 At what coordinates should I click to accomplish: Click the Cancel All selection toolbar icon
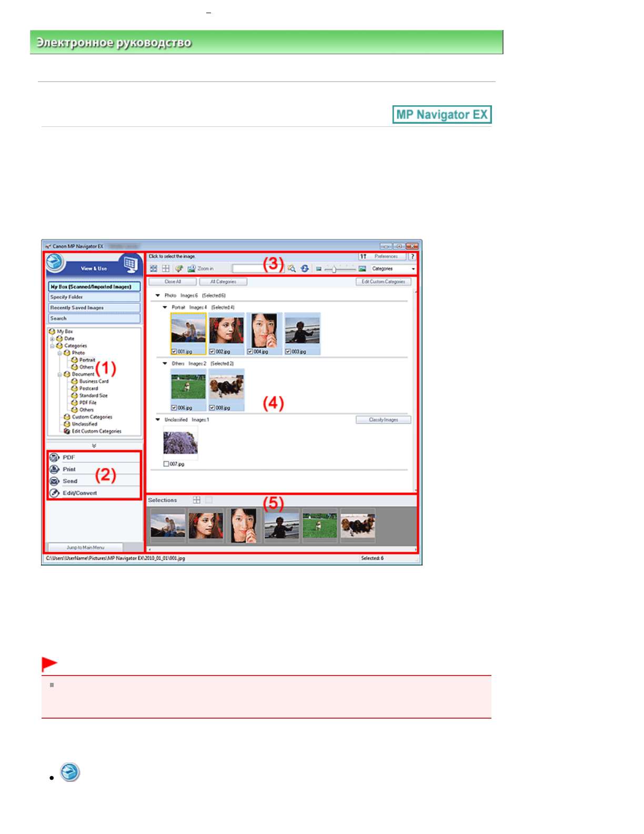[166, 269]
